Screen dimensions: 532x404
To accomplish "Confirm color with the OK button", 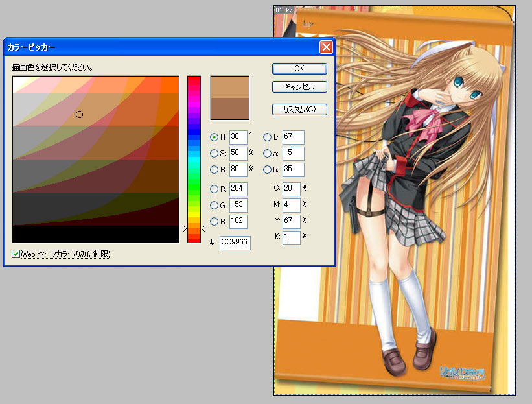I will (299, 69).
